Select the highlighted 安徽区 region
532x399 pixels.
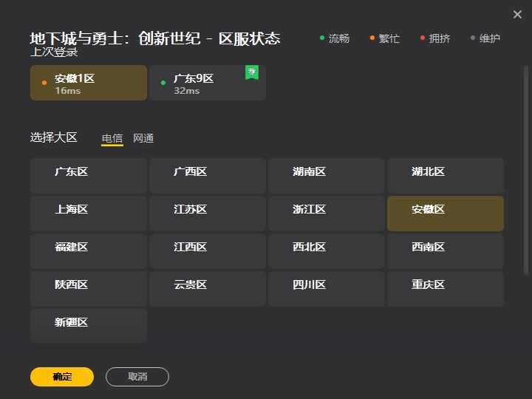click(x=446, y=214)
